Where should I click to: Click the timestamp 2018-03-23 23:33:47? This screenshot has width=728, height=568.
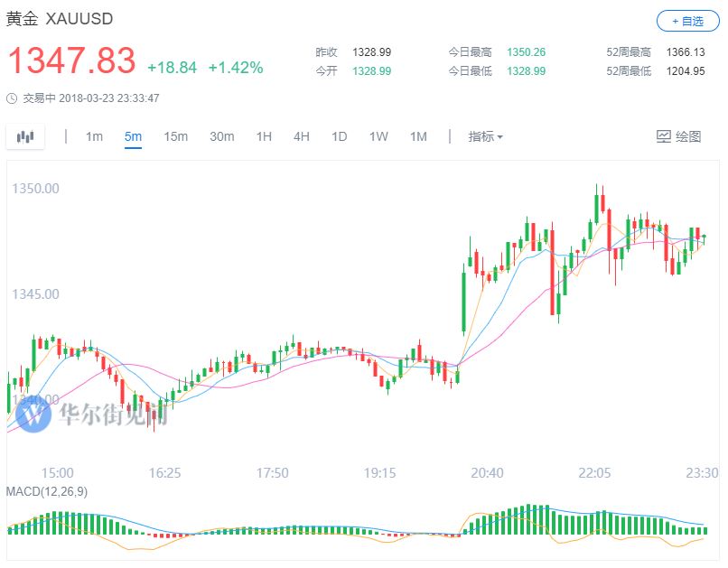109,98
